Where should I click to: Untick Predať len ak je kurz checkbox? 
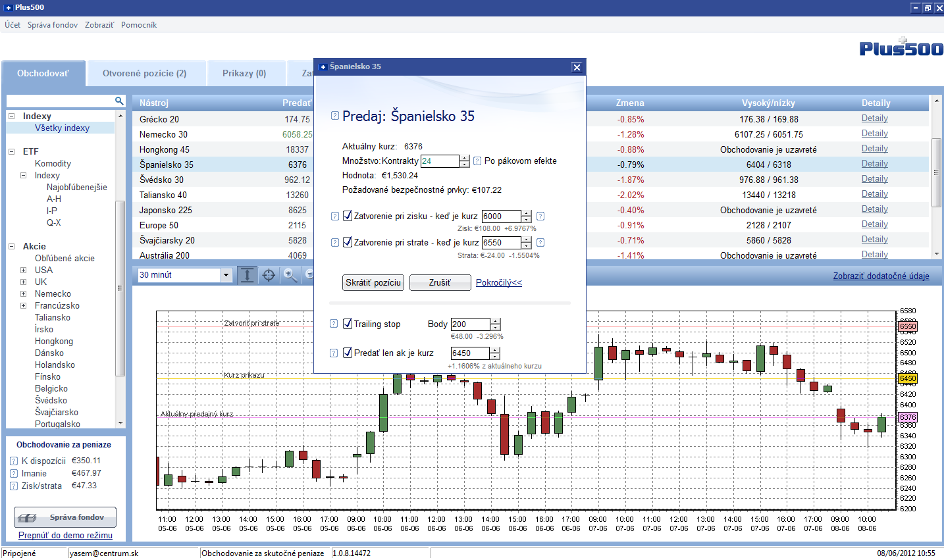pyautogui.click(x=348, y=353)
